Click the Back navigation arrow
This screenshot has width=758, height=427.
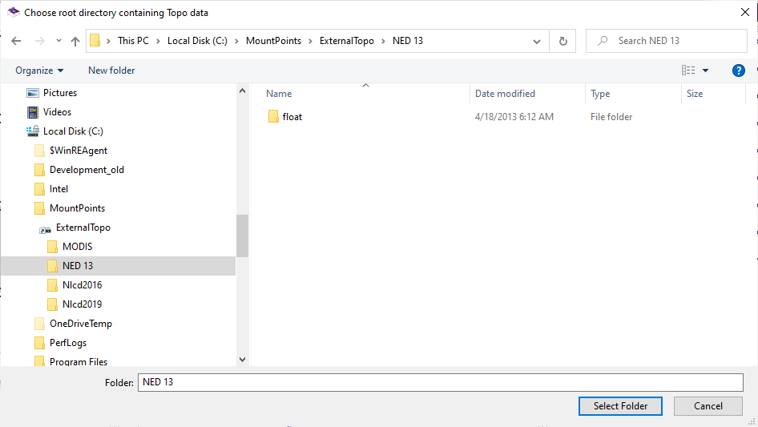click(16, 41)
